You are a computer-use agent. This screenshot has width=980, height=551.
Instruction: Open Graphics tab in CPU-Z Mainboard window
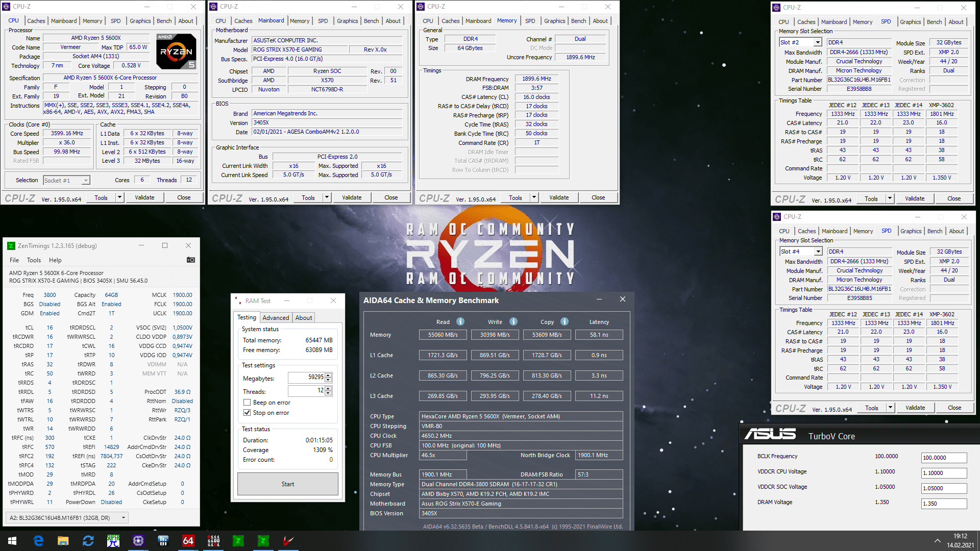pyautogui.click(x=348, y=21)
